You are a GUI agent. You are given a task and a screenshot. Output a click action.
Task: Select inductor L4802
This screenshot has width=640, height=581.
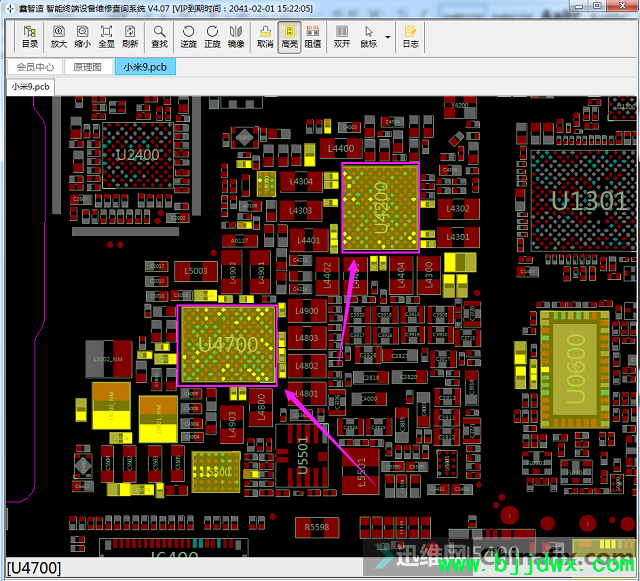click(307, 366)
